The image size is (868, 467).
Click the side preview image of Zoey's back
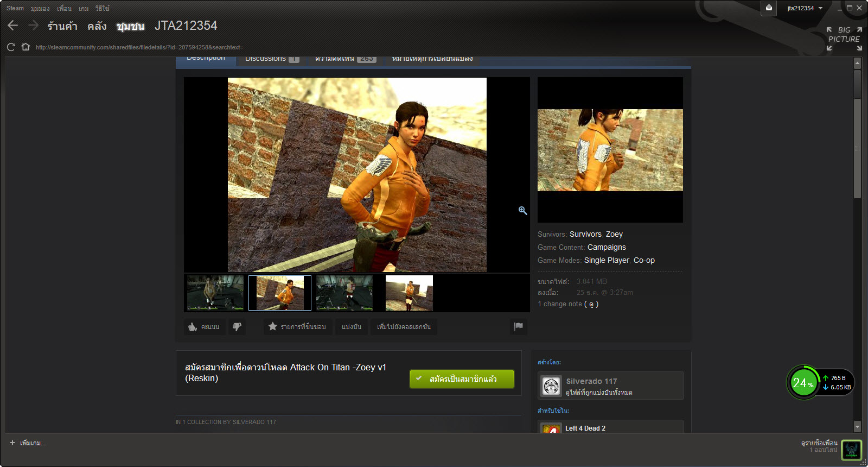point(610,150)
